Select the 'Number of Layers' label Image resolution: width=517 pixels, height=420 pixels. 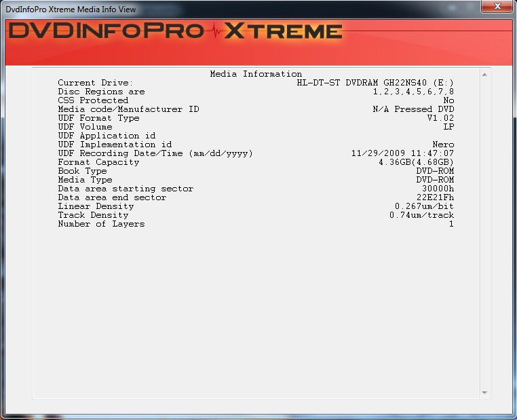tap(101, 224)
